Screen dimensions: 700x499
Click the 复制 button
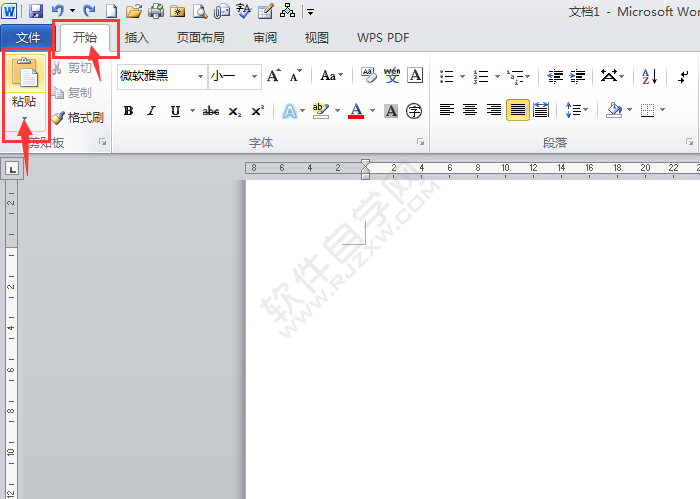pos(71,93)
